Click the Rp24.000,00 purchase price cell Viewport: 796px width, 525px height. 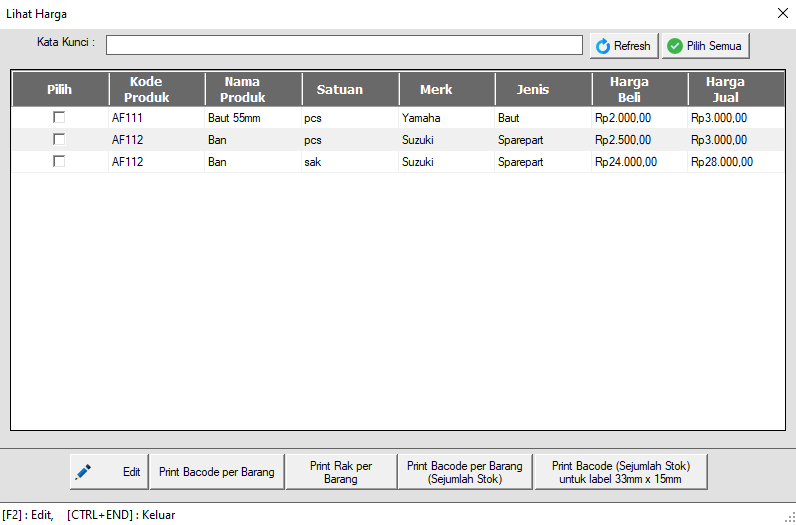pyautogui.click(x=640, y=161)
